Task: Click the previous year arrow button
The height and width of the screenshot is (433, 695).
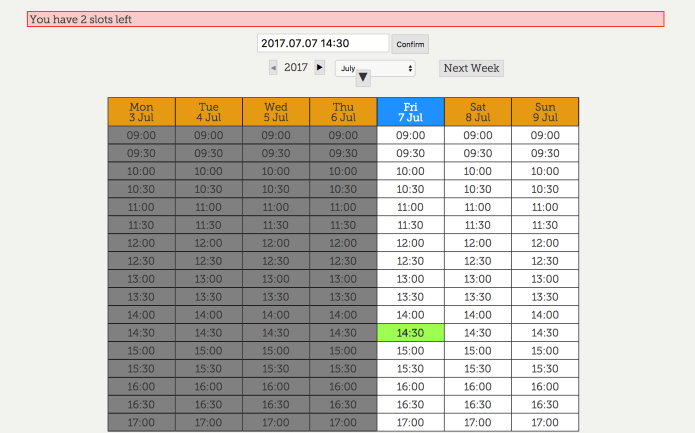Action: click(x=273, y=68)
